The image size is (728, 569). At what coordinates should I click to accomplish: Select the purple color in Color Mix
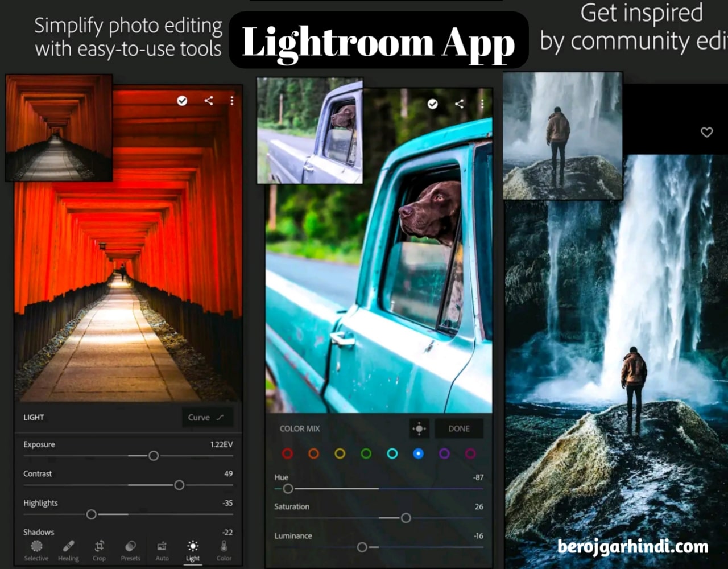click(x=445, y=453)
